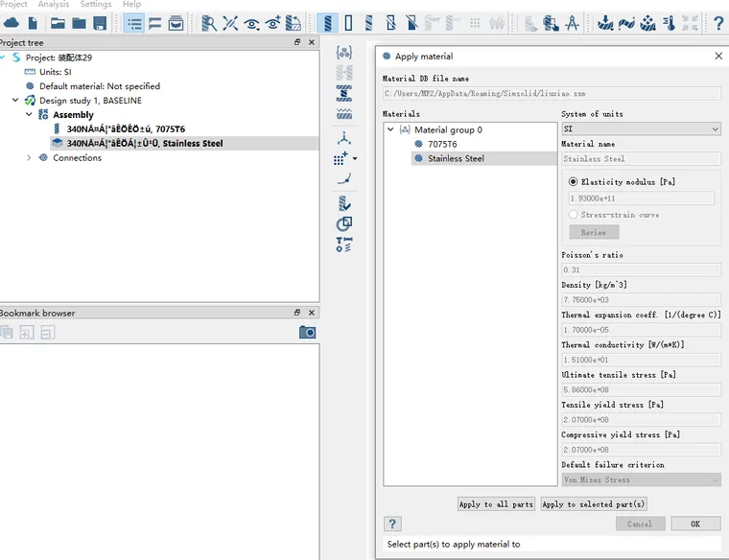This screenshot has height=560, width=729.
Task: Click the Ultimate tensile stress value field
Action: [641, 389]
